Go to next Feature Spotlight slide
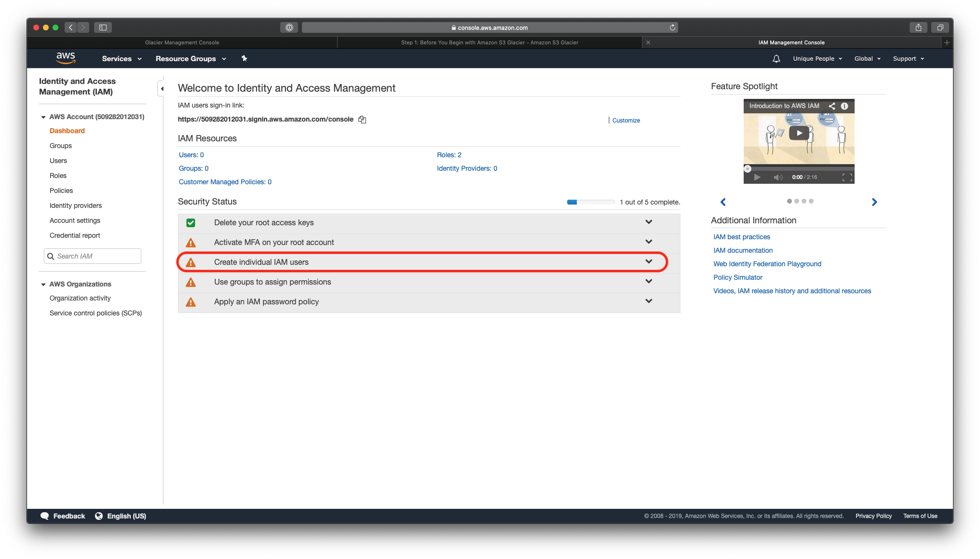 tap(874, 202)
